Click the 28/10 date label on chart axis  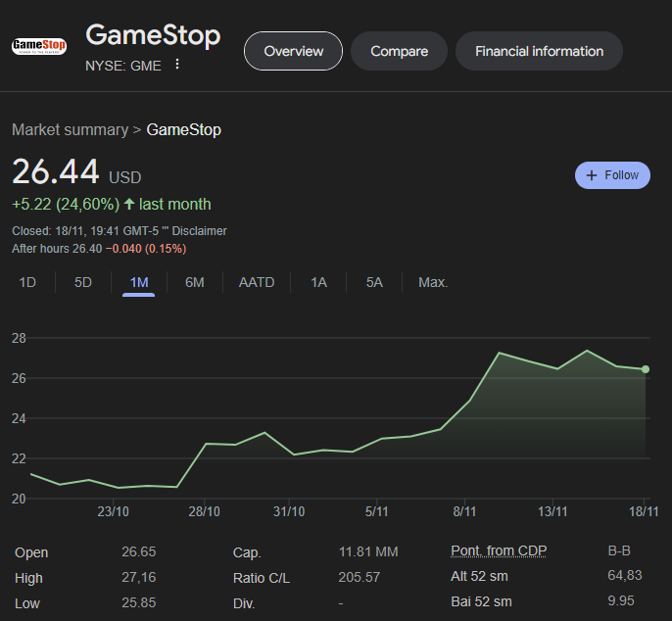pos(205,511)
